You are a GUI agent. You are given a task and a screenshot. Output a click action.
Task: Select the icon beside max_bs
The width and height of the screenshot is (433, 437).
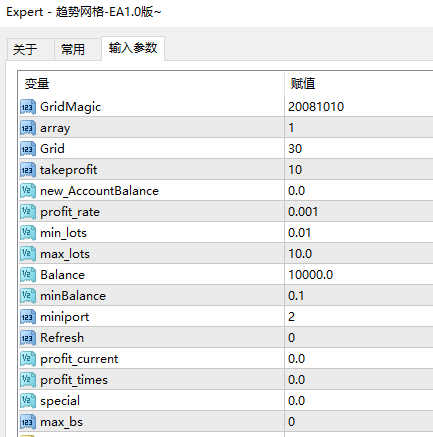point(28,422)
